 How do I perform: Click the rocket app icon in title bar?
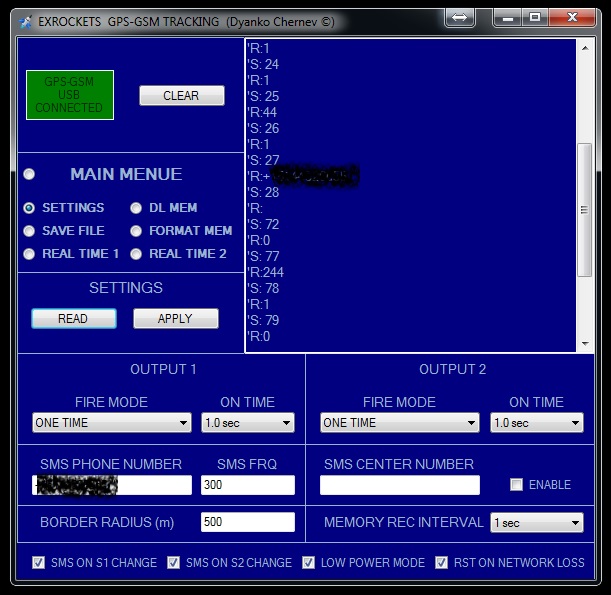[x=25, y=22]
